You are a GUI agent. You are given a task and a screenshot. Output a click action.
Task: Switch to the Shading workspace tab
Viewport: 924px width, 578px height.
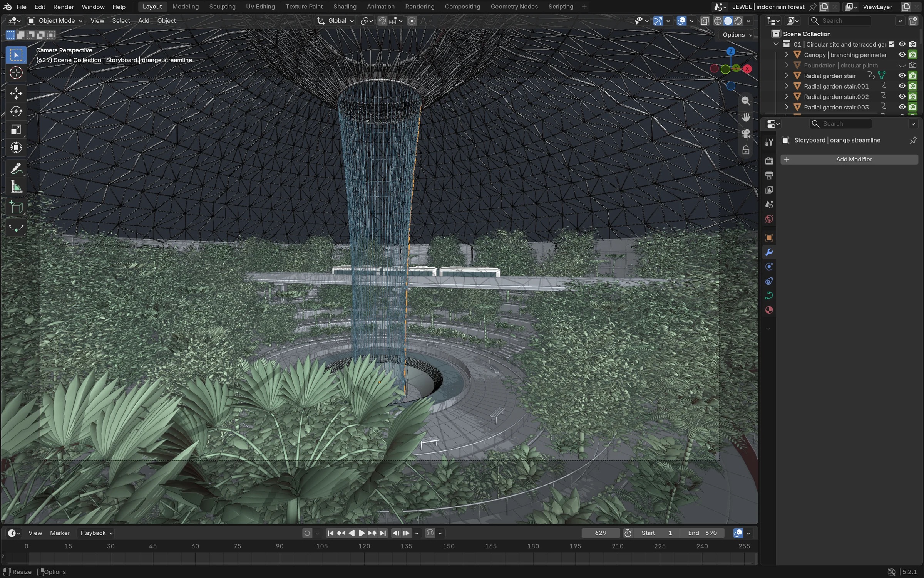[x=345, y=7]
